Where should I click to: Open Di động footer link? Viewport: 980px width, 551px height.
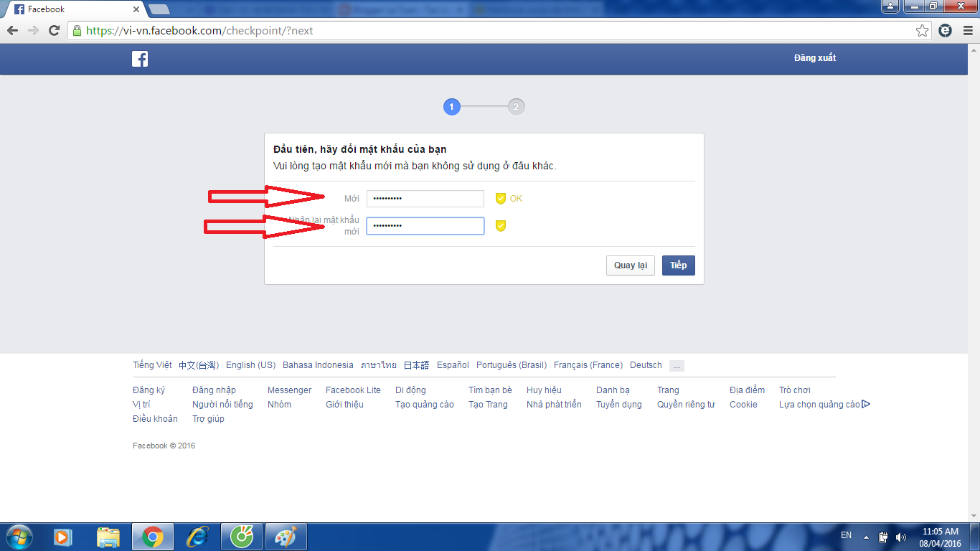(x=410, y=390)
